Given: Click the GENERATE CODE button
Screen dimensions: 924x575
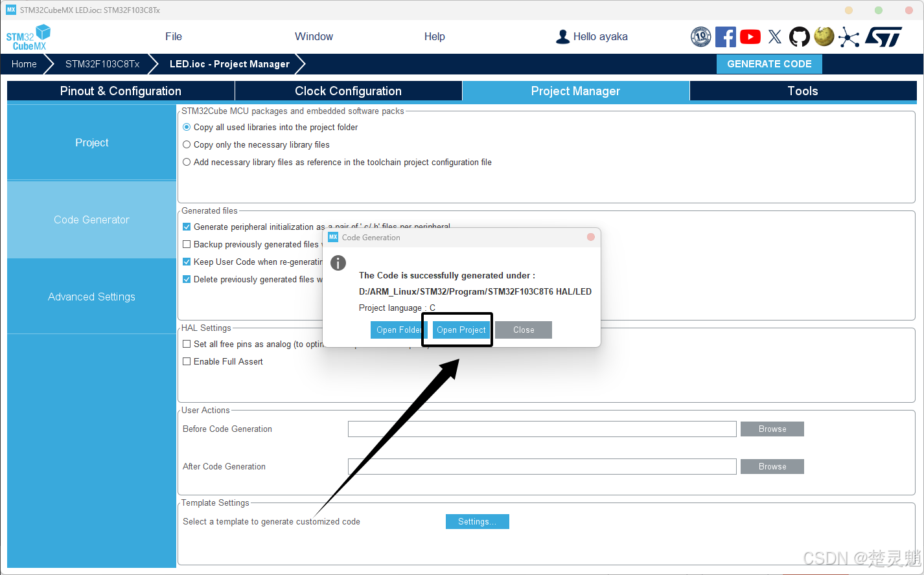Looking at the screenshot, I should 769,64.
